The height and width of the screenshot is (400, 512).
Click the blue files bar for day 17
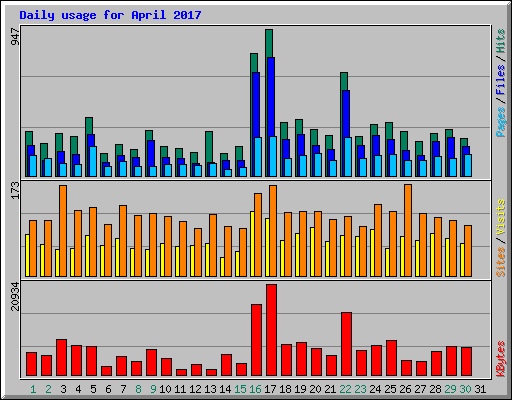pyautogui.click(x=271, y=97)
